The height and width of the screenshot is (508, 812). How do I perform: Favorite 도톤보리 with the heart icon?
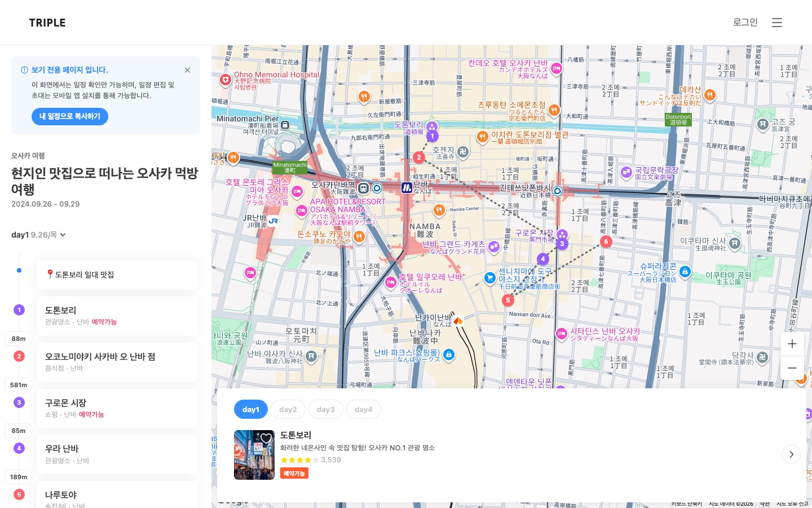266,439
